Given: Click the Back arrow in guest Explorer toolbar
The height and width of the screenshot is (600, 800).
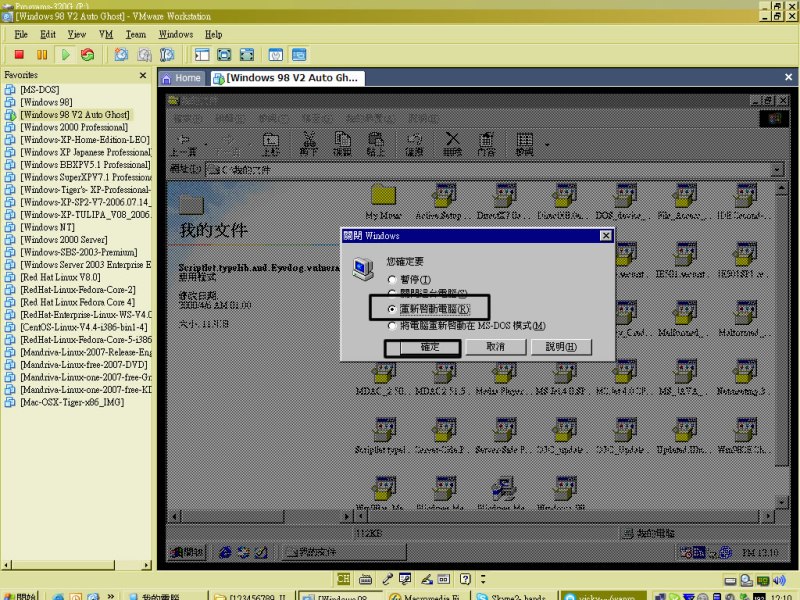Looking at the screenshot, I should click(x=183, y=144).
